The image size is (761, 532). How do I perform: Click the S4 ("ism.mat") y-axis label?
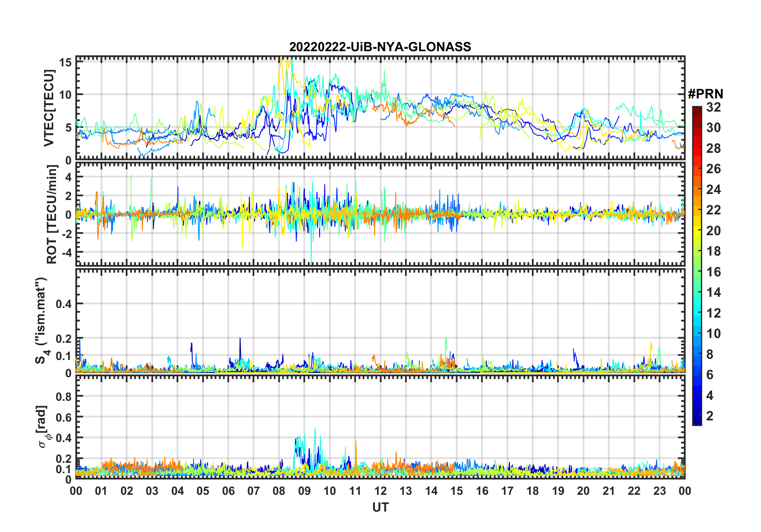[41, 320]
